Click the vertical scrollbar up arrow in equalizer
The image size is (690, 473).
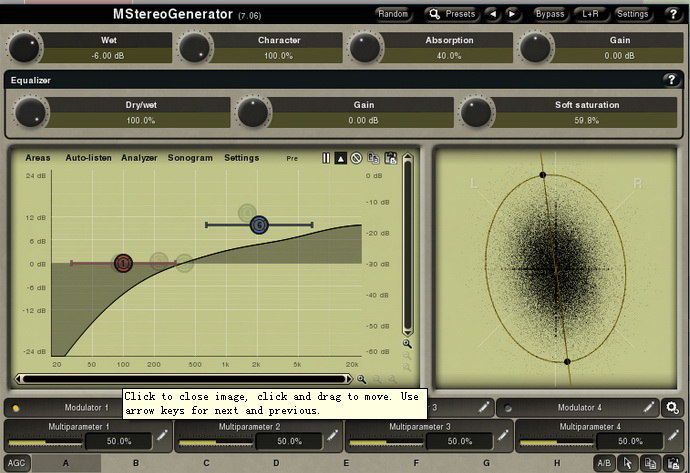click(x=407, y=157)
